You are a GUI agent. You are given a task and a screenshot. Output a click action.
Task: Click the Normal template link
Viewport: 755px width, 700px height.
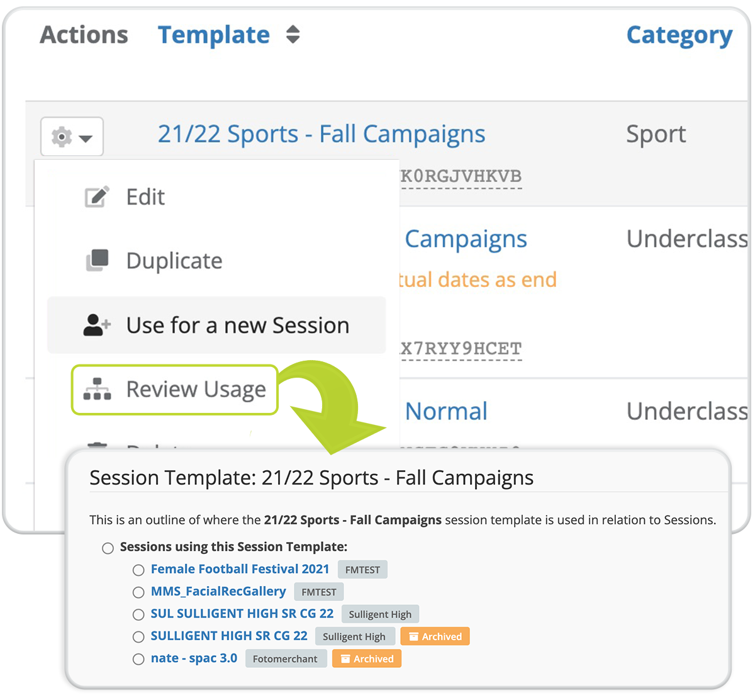(x=446, y=411)
